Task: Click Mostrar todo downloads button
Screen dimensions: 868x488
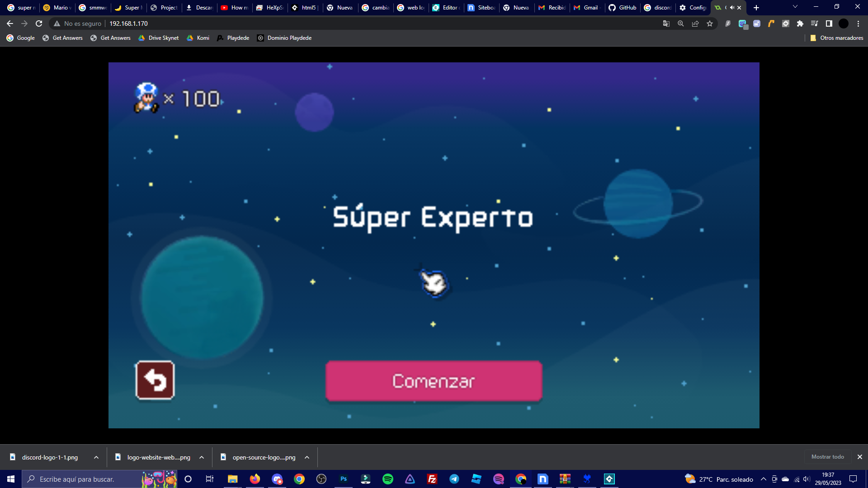Action: pos(827,457)
